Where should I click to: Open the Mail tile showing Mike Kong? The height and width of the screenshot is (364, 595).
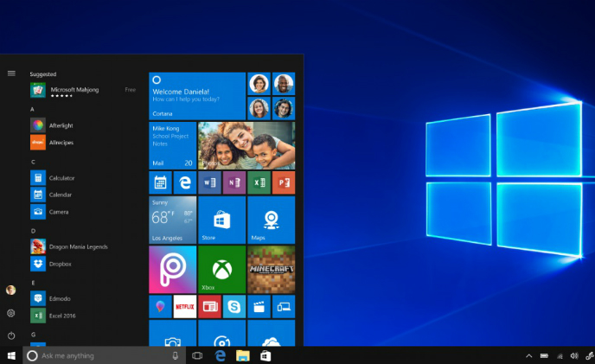[173, 145]
